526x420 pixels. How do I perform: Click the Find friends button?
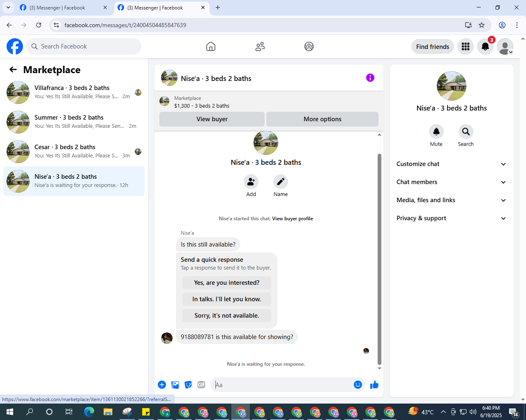tap(433, 46)
